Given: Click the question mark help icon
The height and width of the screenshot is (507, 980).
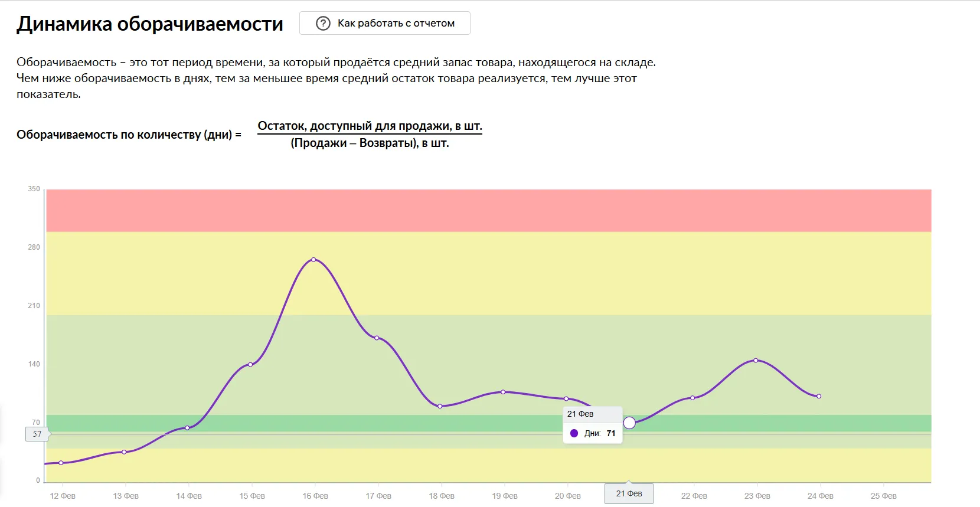Looking at the screenshot, I should [323, 23].
